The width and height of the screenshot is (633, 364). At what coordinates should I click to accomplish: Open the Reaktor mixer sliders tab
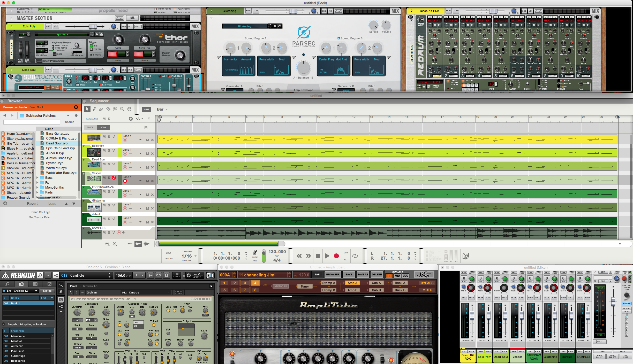pos(35,284)
